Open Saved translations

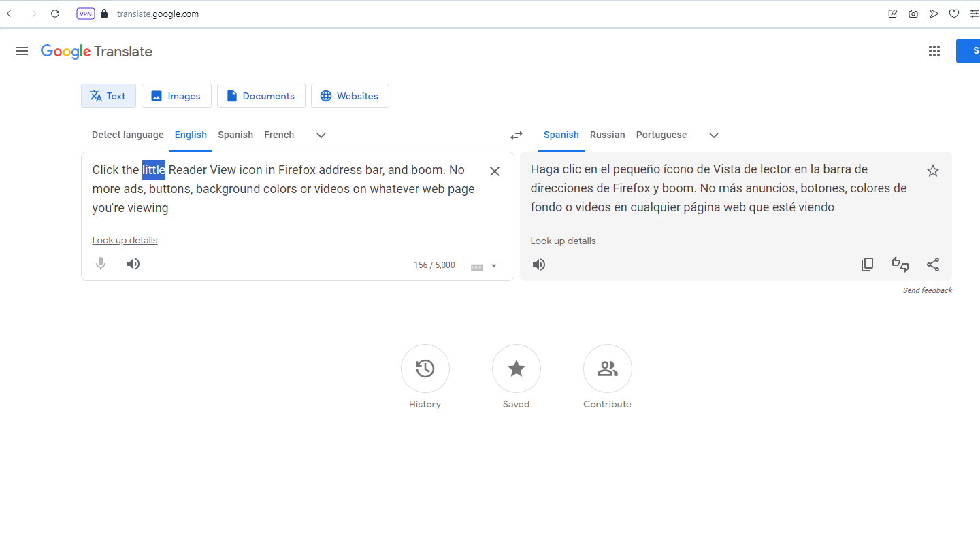point(516,369)
